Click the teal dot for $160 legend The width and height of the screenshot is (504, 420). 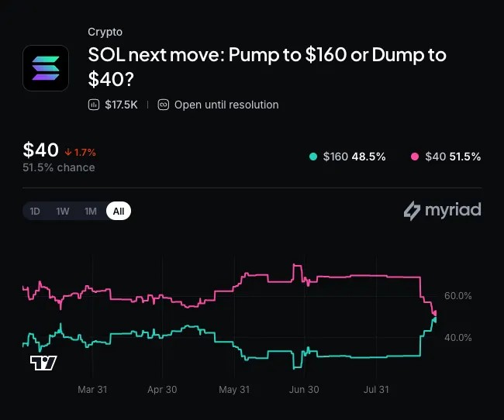tap(313, 157)
